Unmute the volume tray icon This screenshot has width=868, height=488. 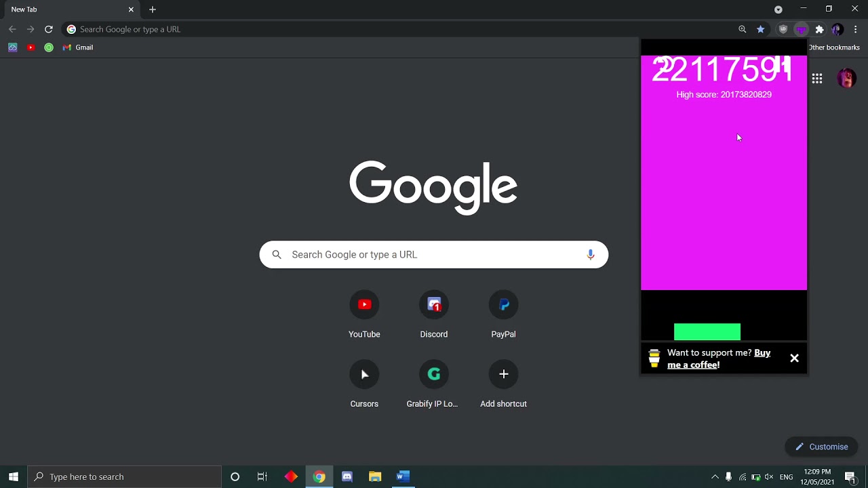[770, 477]
